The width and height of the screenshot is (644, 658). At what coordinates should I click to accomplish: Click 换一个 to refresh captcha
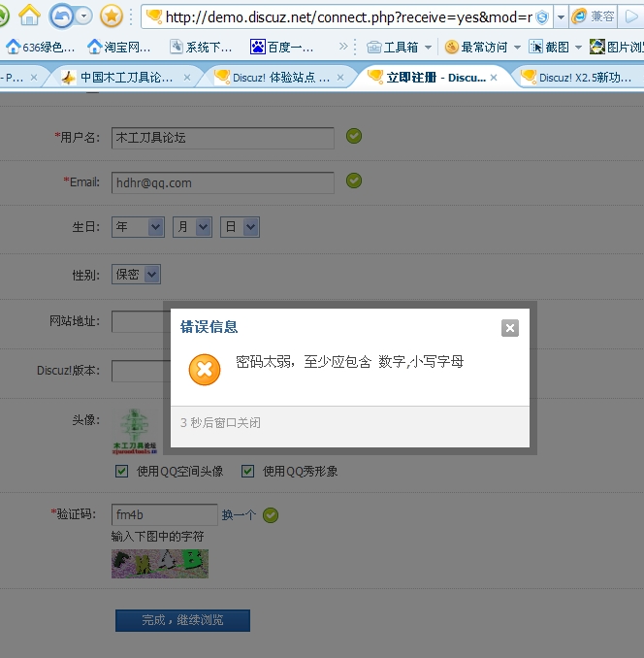point(239,515)
